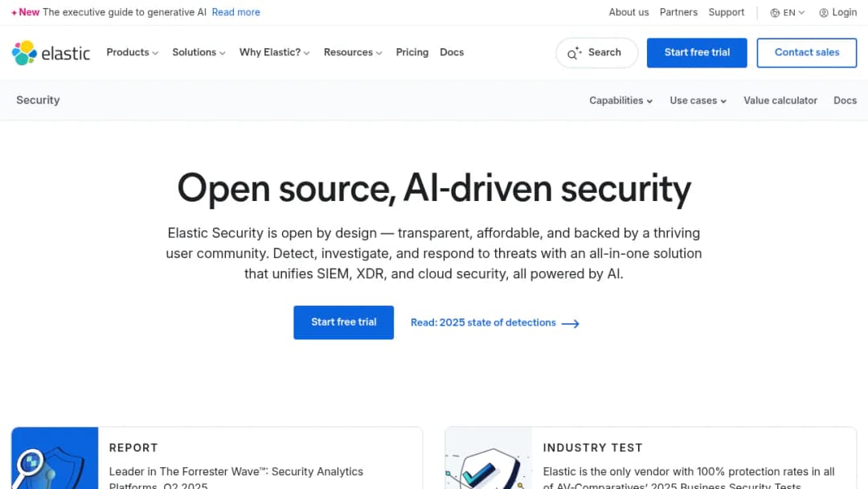The image size is (868, 489).
Task: Expand the Products menu
Action: pos(133,52)
